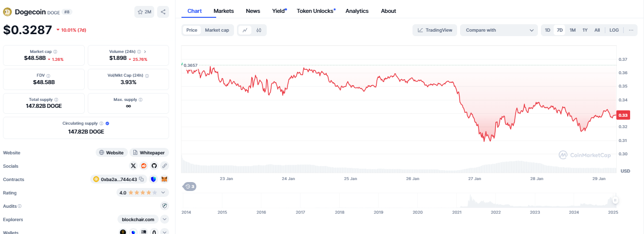Screen dimensions: 644x234
Task: Click the events marker badge on chart
Action: pos(189,187)
